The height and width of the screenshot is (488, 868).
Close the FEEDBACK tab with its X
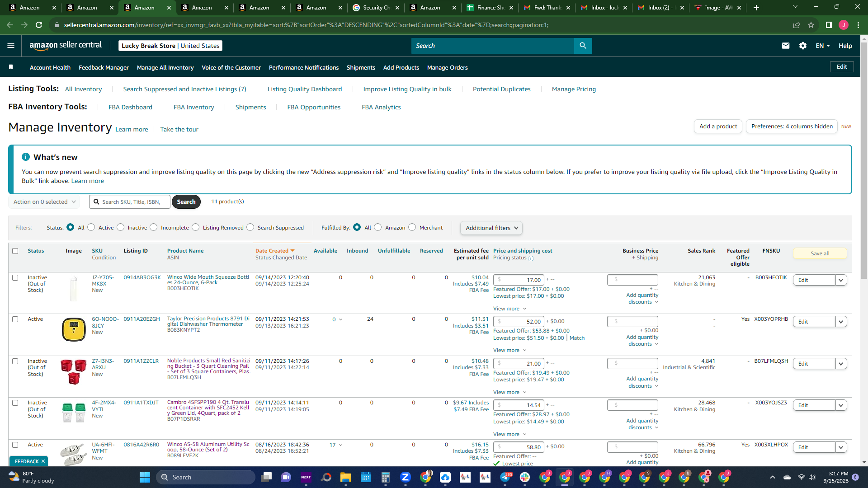pyautogui.click(x=43, y=461)
